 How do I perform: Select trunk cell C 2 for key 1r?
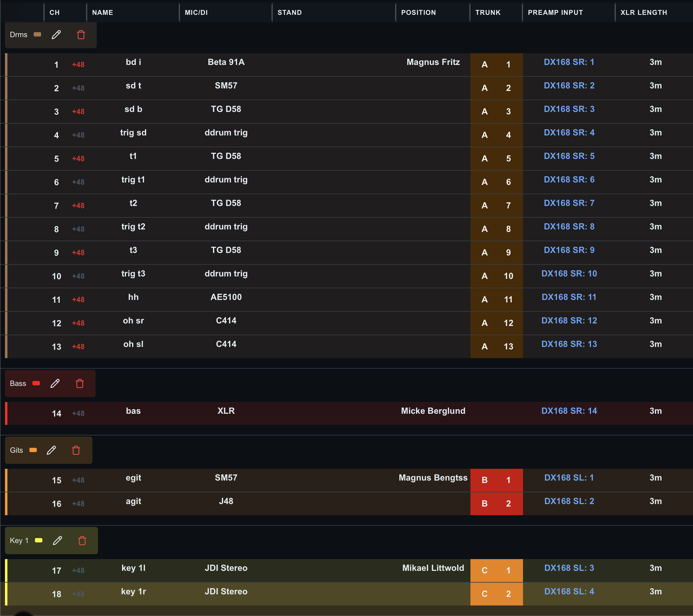pyautogui.click(x=496, y=594)
